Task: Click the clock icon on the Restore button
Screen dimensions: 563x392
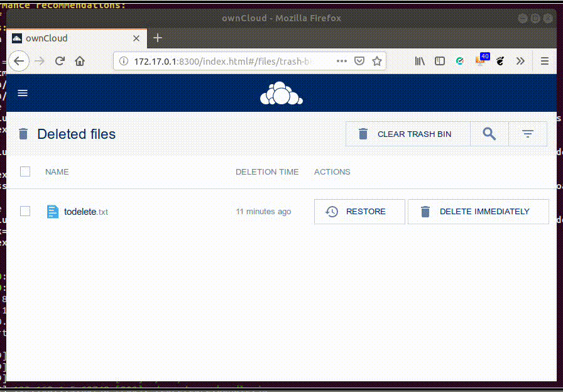Action: tap(331, 211)
